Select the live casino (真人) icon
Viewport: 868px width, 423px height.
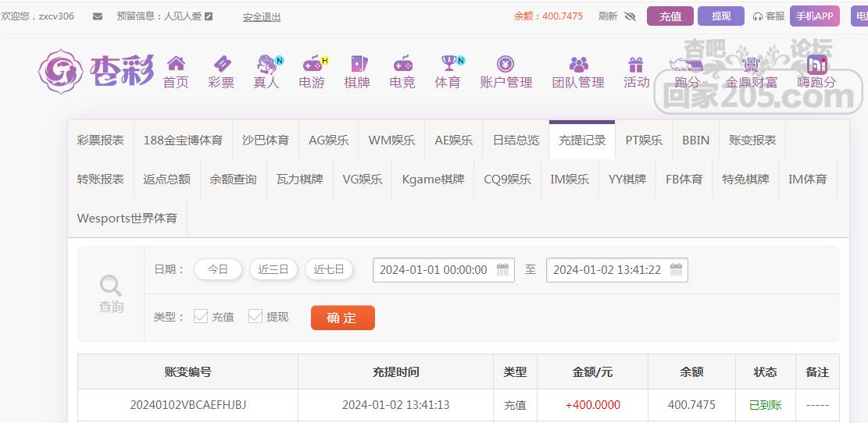266,64
